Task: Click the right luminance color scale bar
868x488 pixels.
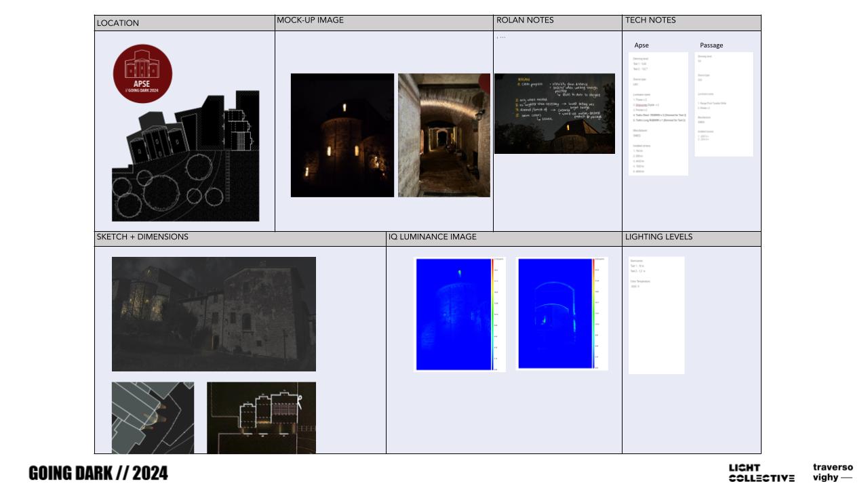Action: pos(594,314)
